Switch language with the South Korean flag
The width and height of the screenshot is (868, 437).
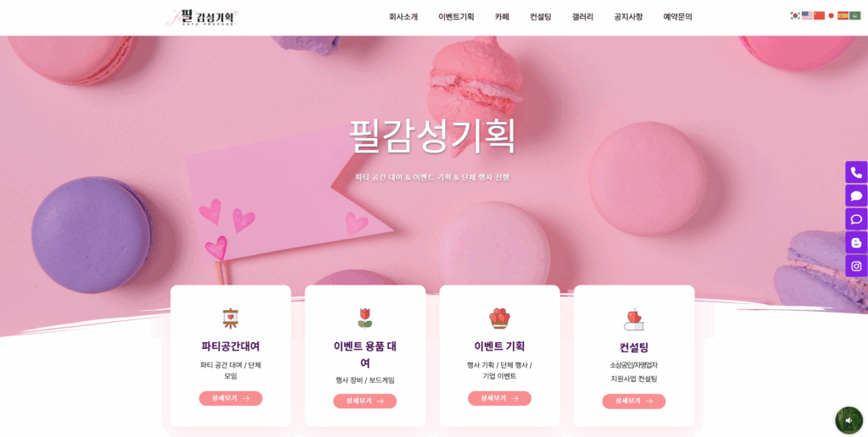(x=795, y=16)
